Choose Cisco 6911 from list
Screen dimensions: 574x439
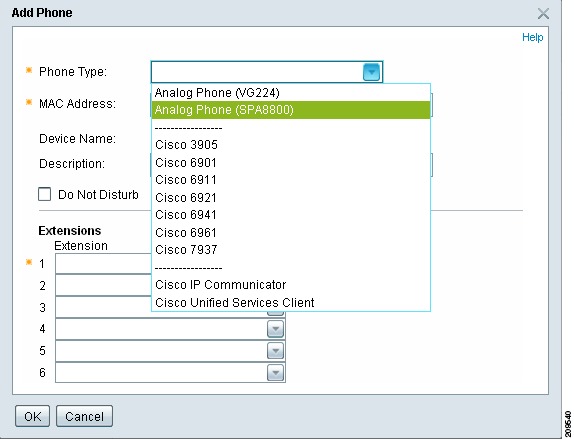coord(291,180)
